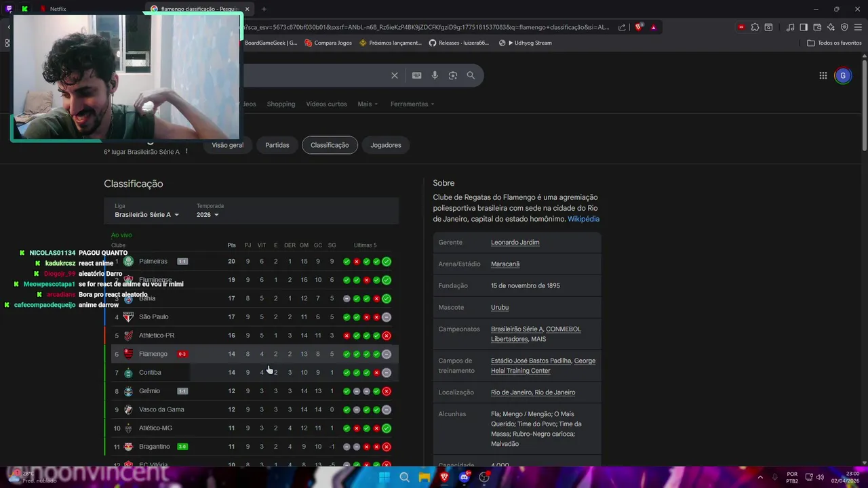The width and height of the screenshot is (868, 488).
Task: Open the Leonardo Jardim link
Action: (x=515, y=242)
